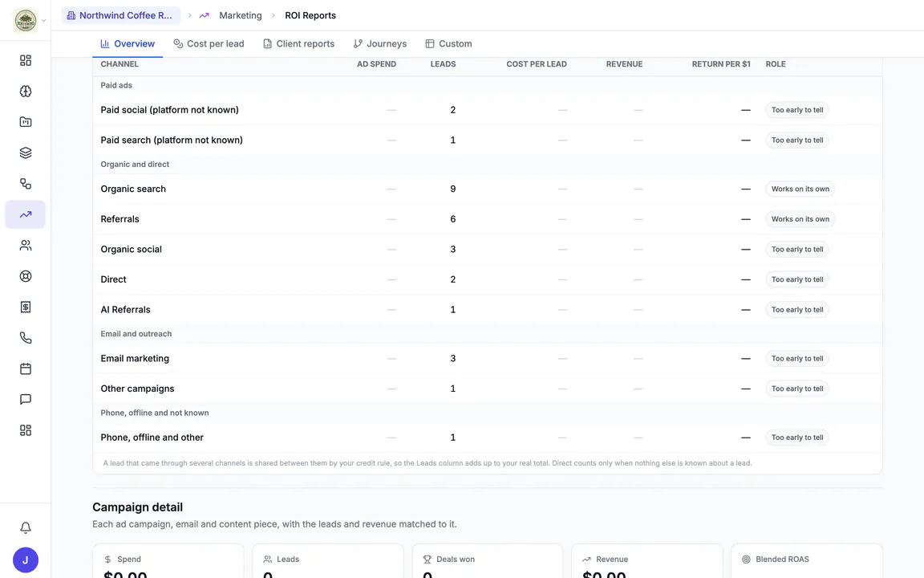924x578 pixels.
Task: Click the ROLE column header
Action: 776,64
